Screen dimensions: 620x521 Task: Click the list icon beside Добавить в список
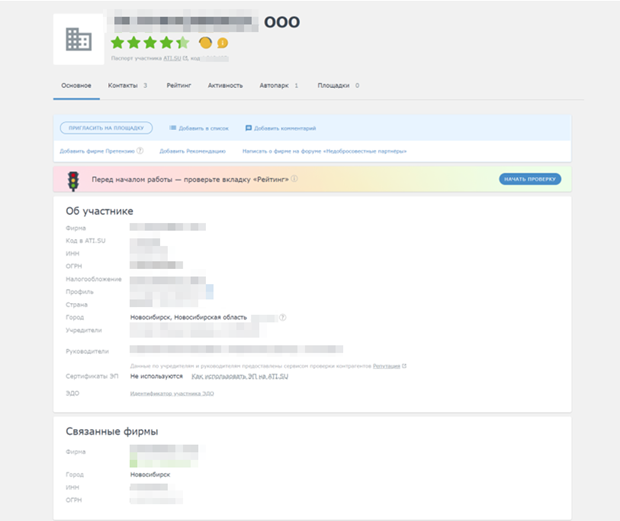pos(173,128)
